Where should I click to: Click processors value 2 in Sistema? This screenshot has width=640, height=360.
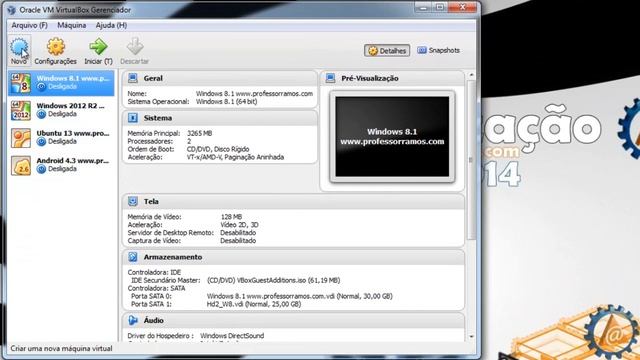coord(189,141)
